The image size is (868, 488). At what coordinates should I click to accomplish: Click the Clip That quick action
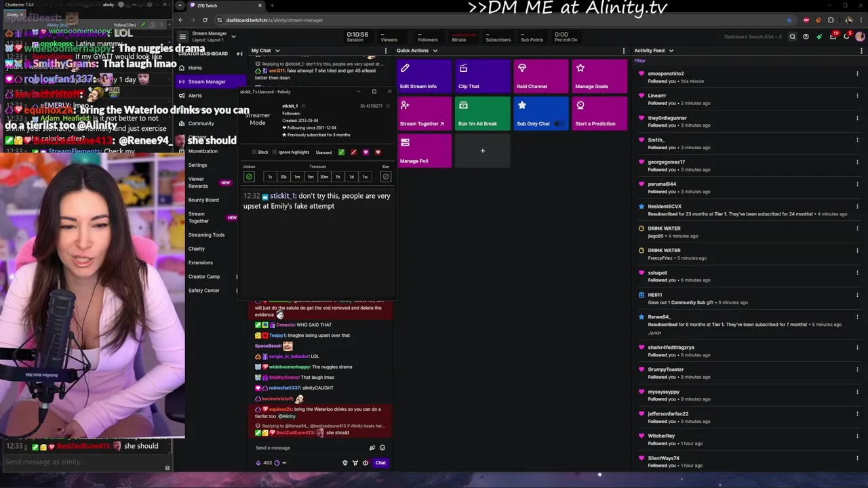click(x=483, y=76)
